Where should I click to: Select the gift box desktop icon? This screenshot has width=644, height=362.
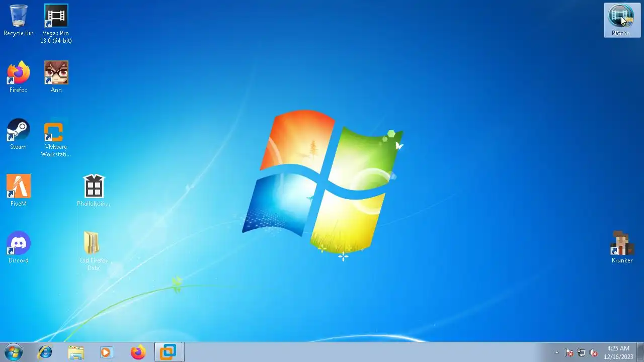94,191
